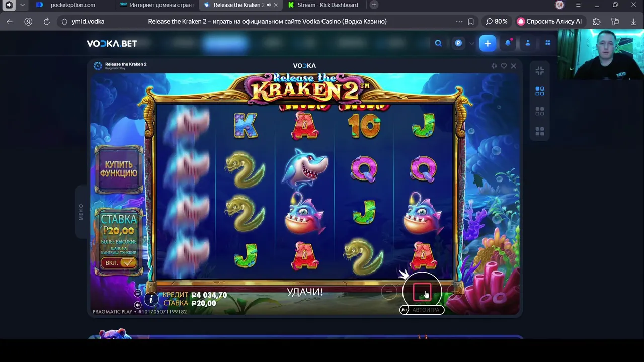Open the slot hamburger menu icon

pos(138,293)
